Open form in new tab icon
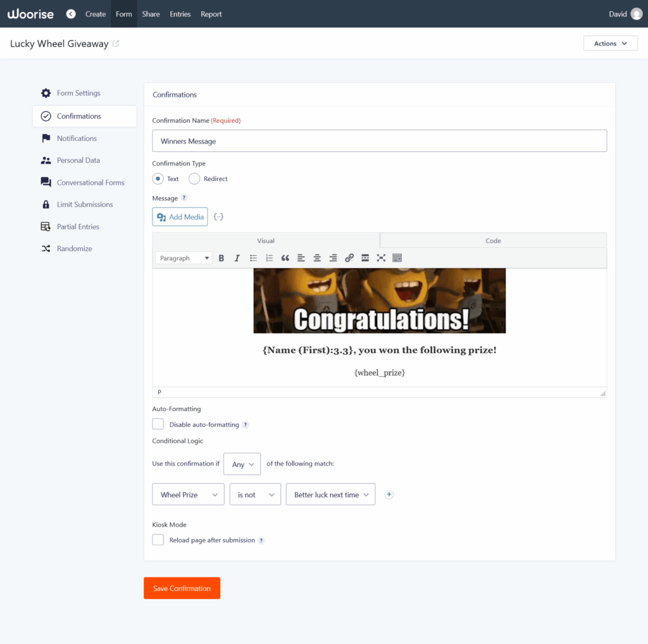Viewport: 648px width, 644px height. click(x=116, y=44)
